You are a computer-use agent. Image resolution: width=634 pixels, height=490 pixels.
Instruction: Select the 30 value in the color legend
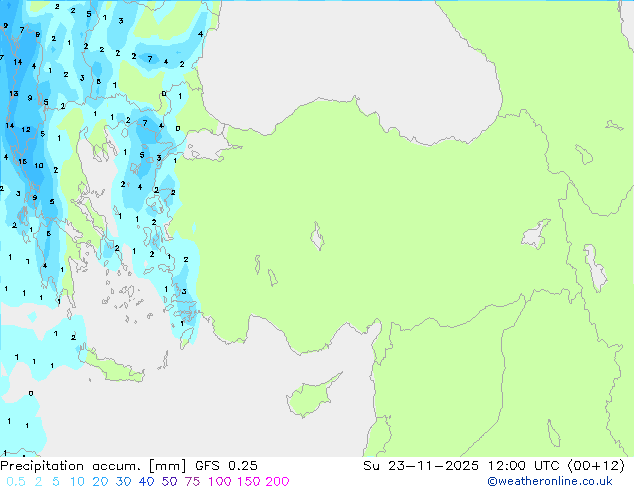pyautogui.click(x=123, y=482)
